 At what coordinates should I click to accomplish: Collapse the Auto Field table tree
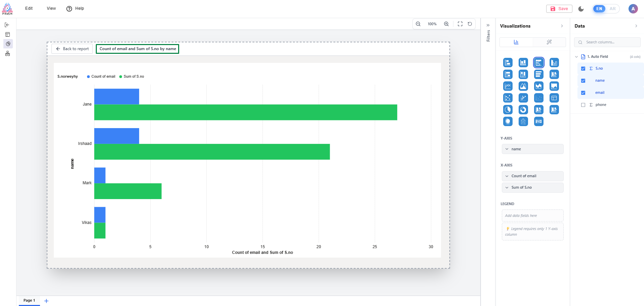click(576, 57)
